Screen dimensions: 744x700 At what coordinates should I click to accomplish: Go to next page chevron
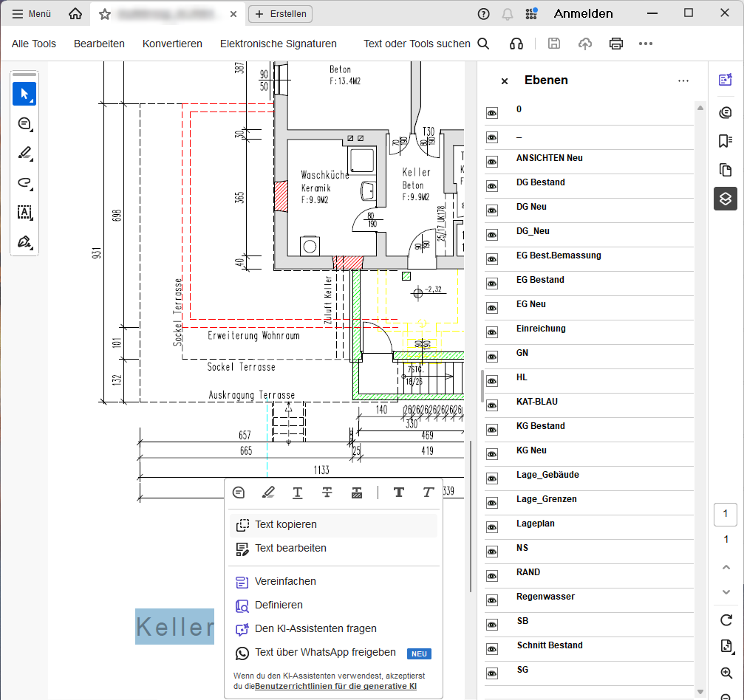726,592
